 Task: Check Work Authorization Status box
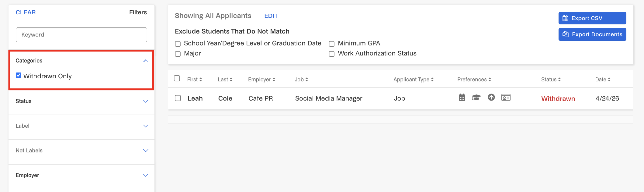point(332,54)
